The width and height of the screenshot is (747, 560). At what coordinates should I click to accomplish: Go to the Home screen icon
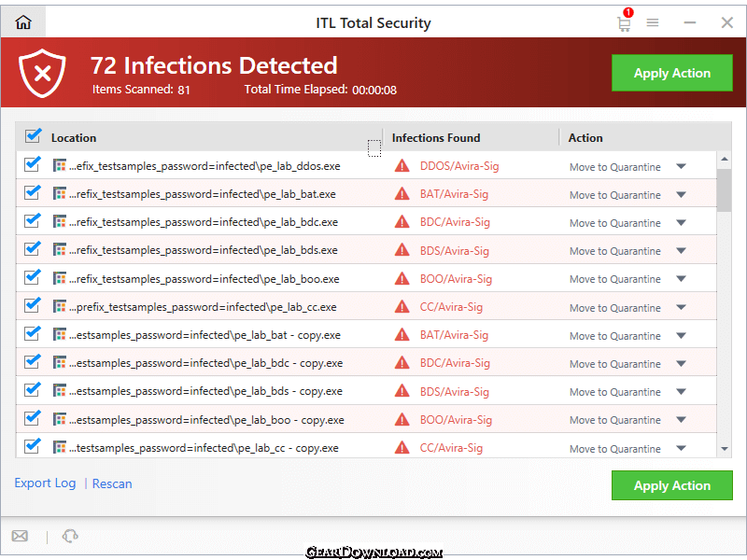tap(22, 22)
